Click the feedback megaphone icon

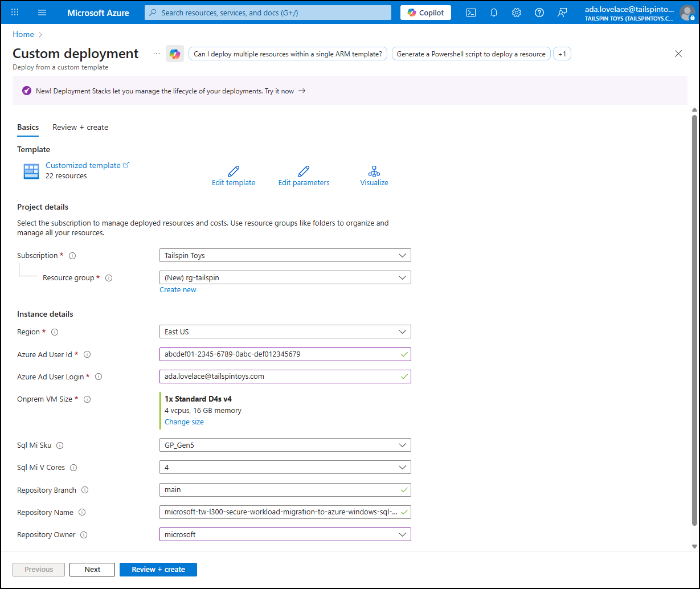(562, 12)
